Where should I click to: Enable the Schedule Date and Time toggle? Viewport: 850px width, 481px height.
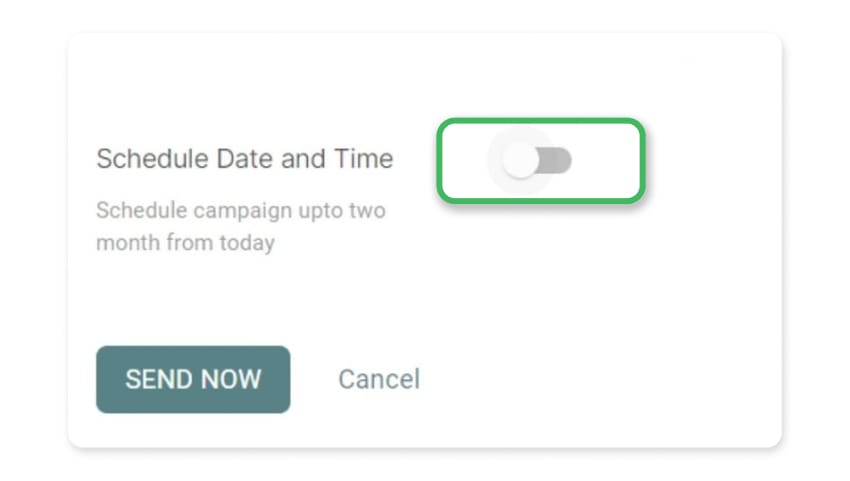[x=536, y=161]
